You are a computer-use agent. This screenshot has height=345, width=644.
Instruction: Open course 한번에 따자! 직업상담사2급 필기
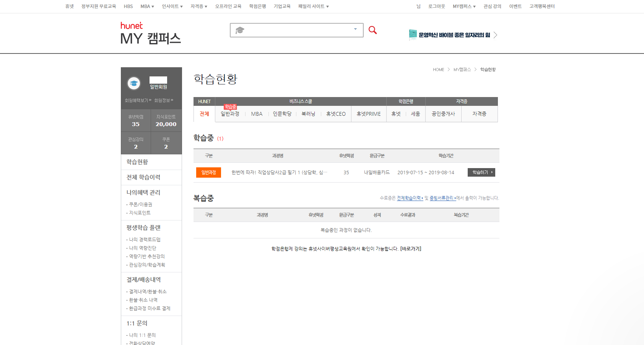(x=279, y=172)
